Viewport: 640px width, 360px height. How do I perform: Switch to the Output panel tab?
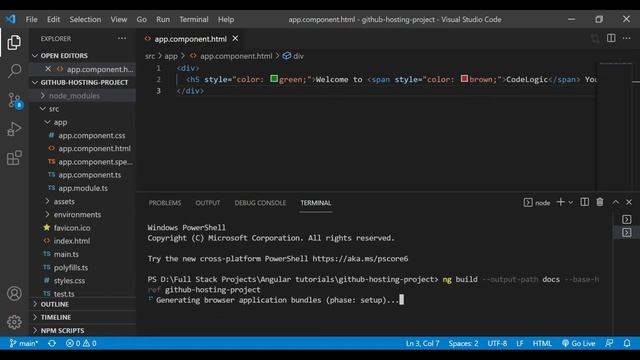pyautogui.click(x=207, y=203)
